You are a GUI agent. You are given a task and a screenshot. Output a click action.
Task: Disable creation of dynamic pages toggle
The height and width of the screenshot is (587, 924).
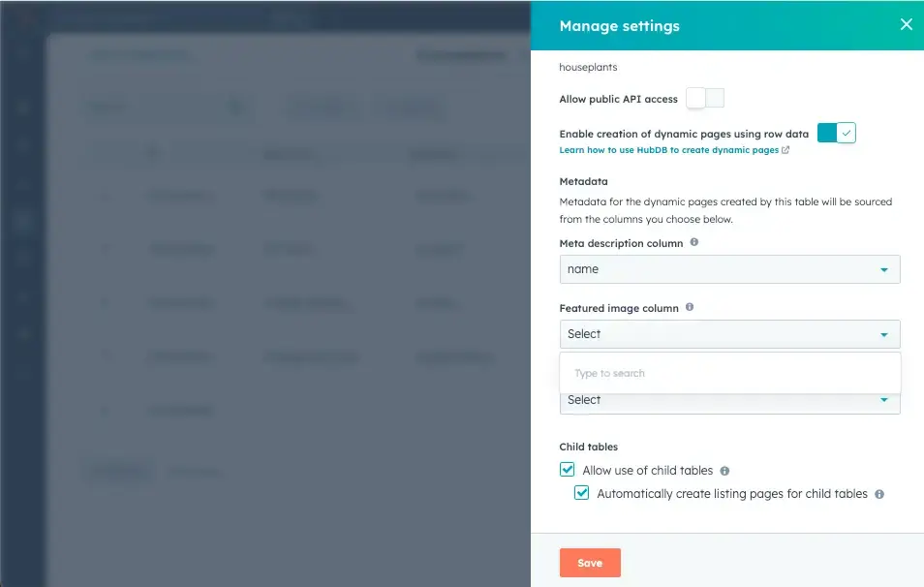point(837,134)
